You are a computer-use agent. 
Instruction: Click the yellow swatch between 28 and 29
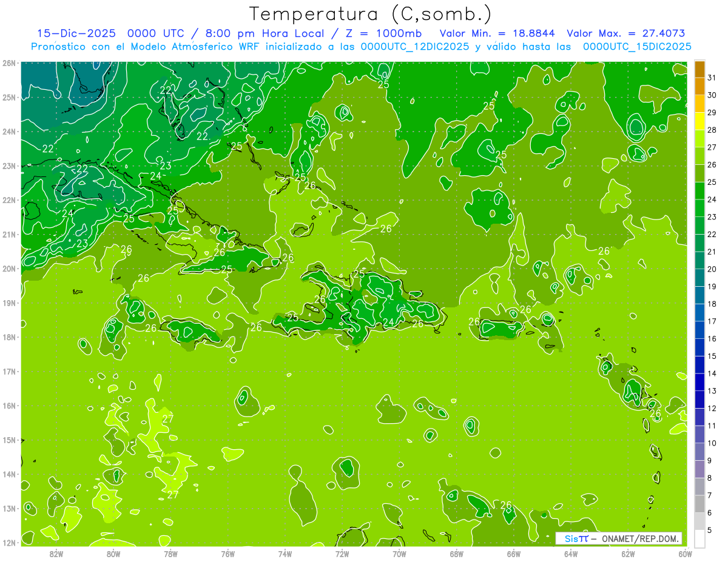click(x=699, y=121)
